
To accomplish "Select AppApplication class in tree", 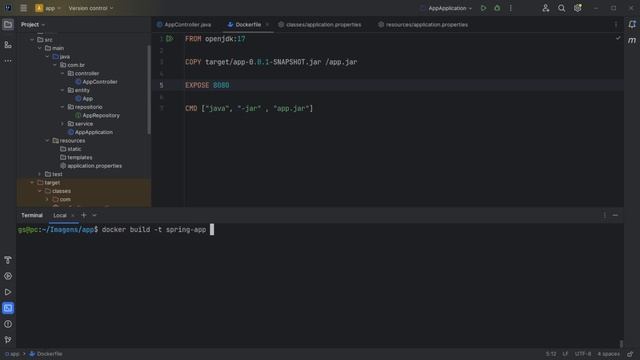I will click(x=90, y=132).
